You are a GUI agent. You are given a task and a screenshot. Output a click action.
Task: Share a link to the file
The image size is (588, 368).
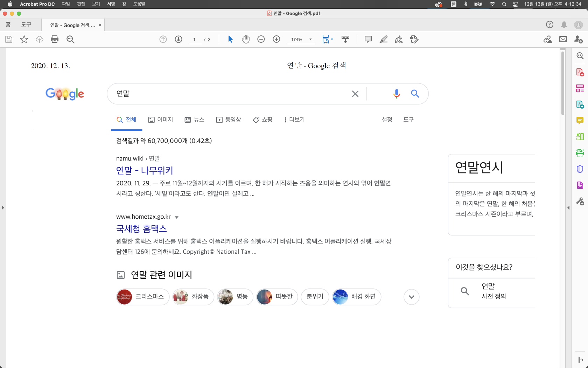point(548,39)
